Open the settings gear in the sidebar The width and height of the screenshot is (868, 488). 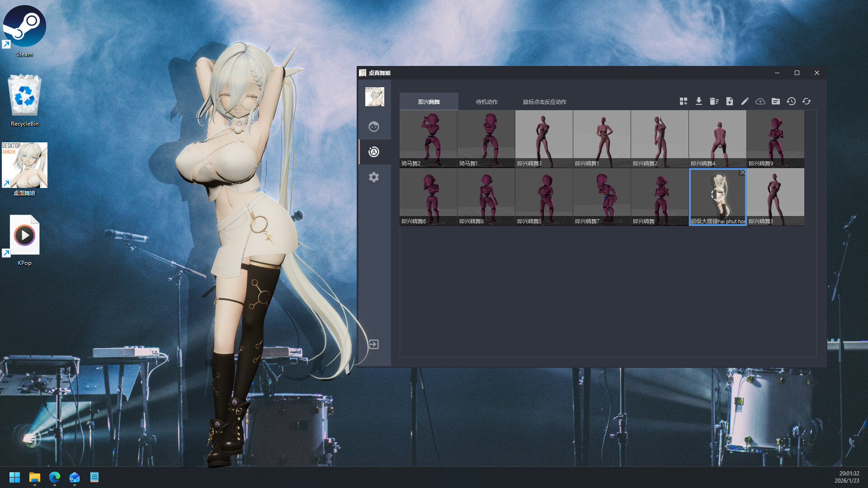[373, 177]
